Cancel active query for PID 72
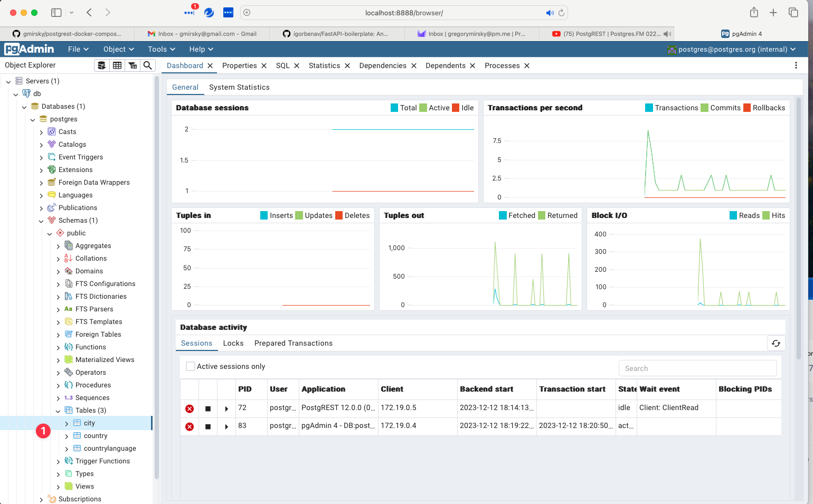 point(208,409)
